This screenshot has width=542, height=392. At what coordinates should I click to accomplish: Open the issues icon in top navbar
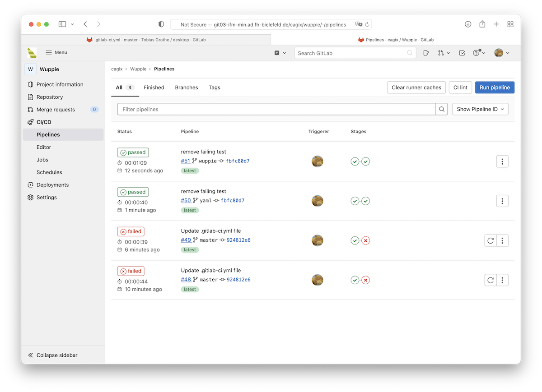(426, 53)
